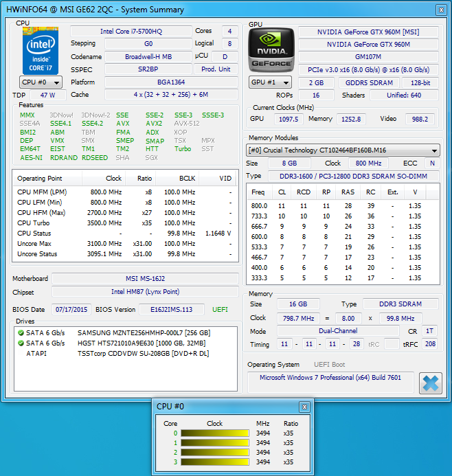Click the Samsung SSD green status icon
Screen dimensions: 452x476
tap(21, 333)
